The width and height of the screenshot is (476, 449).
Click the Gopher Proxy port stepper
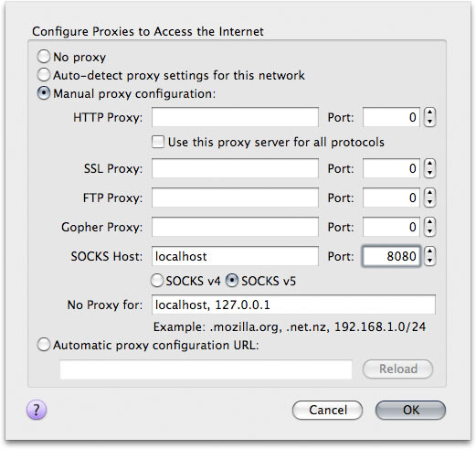[x=429, y=227]
